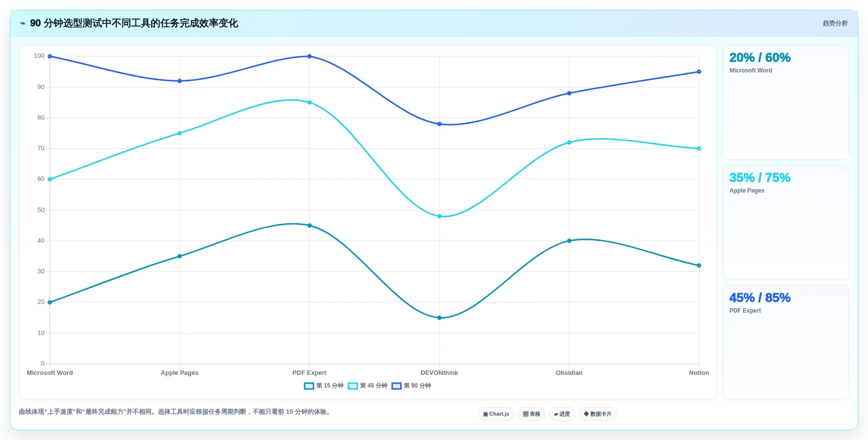This screenshot has width=868, height=440.
Task: Click the 45-minute data point for DEVONthink
Action: [439, 216]
